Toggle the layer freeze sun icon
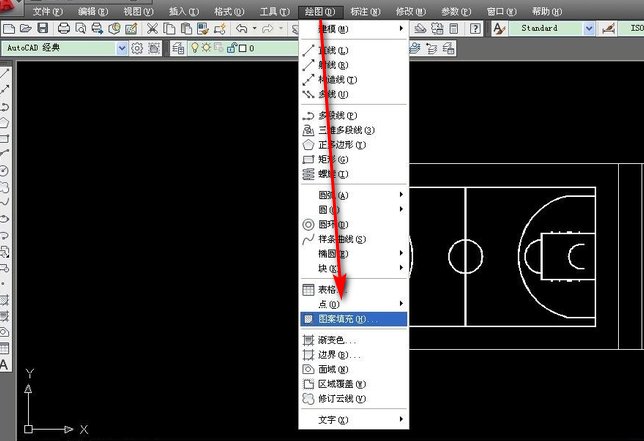Screen dimensions: 644x441 [206, 48]
